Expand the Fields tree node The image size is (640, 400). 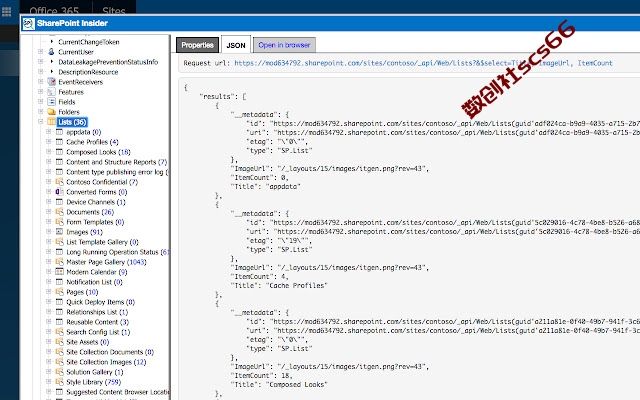pyautogui.click(x=40, y=102)
